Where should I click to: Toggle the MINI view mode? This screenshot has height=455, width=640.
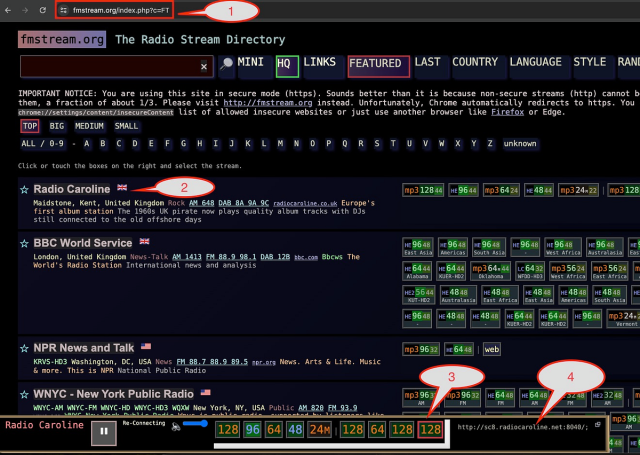click(251, 63)
